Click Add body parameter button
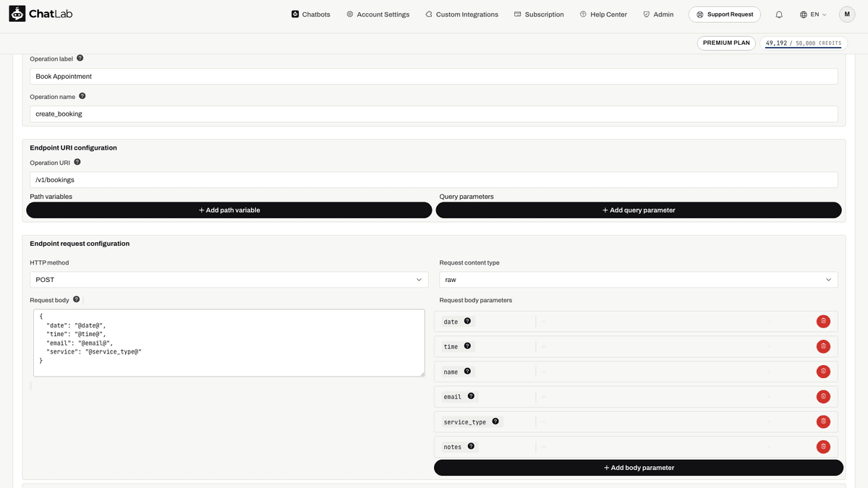This screenshot has width=868, height=488. (639, 468)
